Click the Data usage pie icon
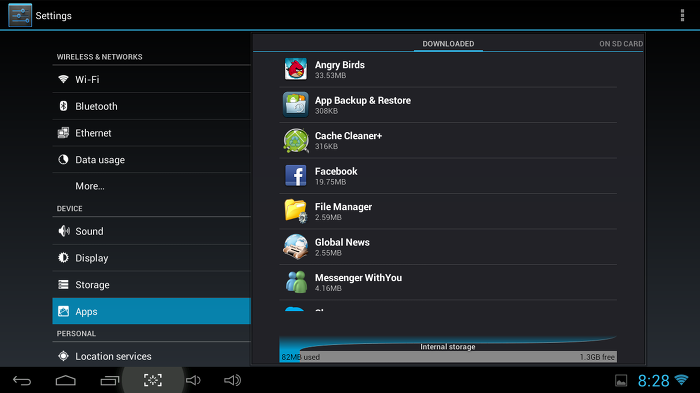The image size is (700, 393). coord(63,159)
